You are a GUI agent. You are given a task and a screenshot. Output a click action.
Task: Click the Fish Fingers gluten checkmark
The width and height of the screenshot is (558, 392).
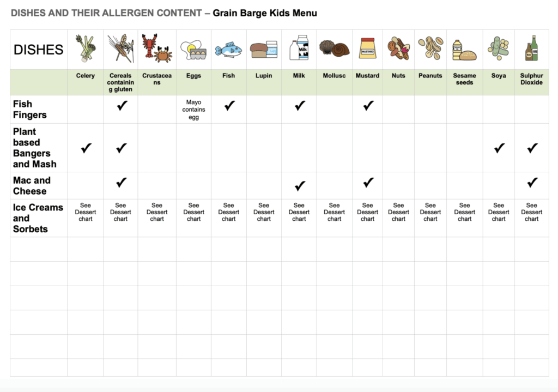click(122, 105)
